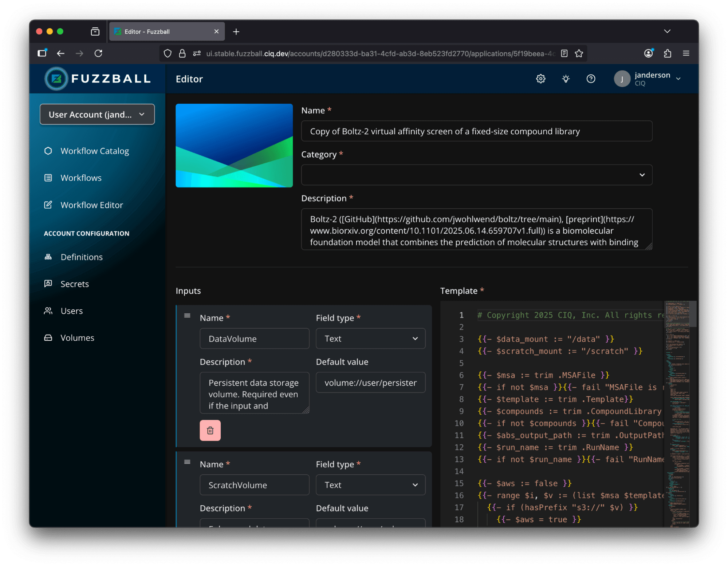The width and height of the screenshot is (728, 566).
Task: Click the browser forward arrow
Action: pyautogui.click(x=79, y=54)
